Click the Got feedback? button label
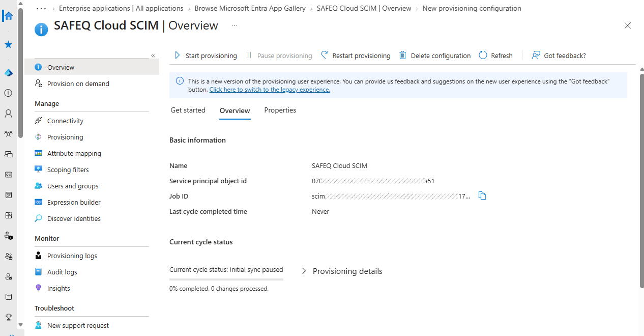 click(565, 55)
